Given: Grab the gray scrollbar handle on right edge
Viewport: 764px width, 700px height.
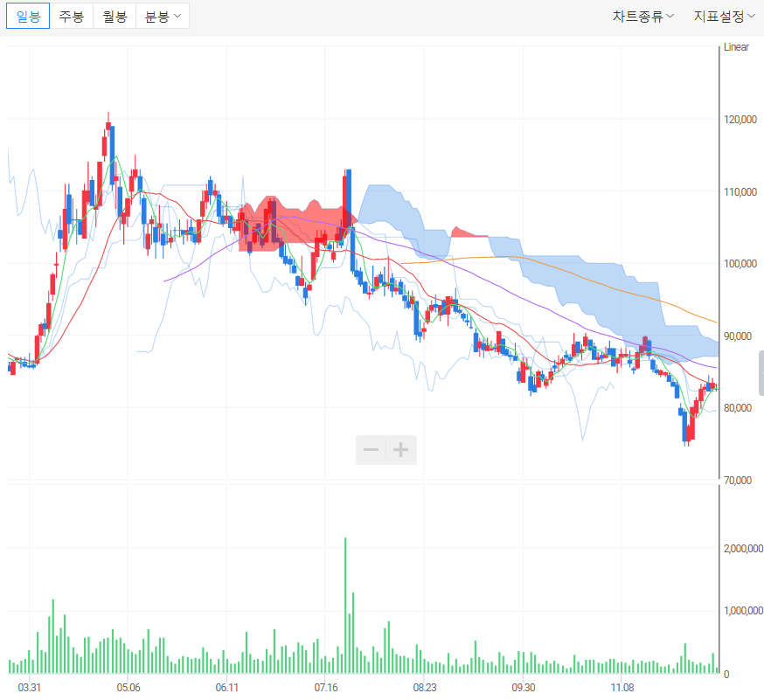Looking at the screenshot, I should [x=761, y=372].
